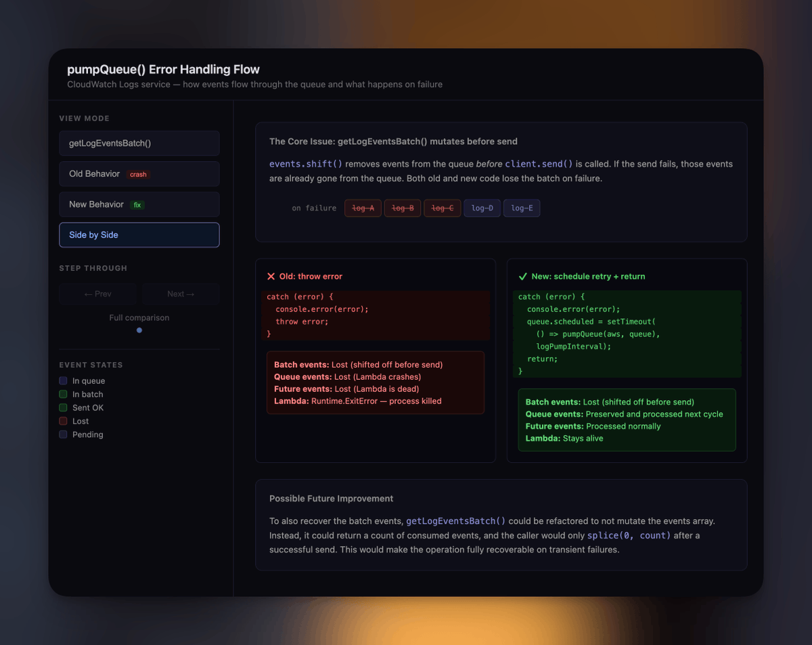Image resolution: width=812 pixels, height=645 pixels.
Task: Click 'Old: throw error' heading
Action: click(x=311, y=276)
